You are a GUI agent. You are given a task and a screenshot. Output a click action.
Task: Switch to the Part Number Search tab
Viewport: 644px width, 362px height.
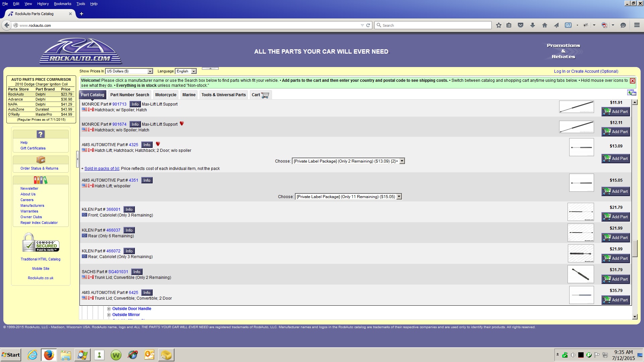[129, 95]
